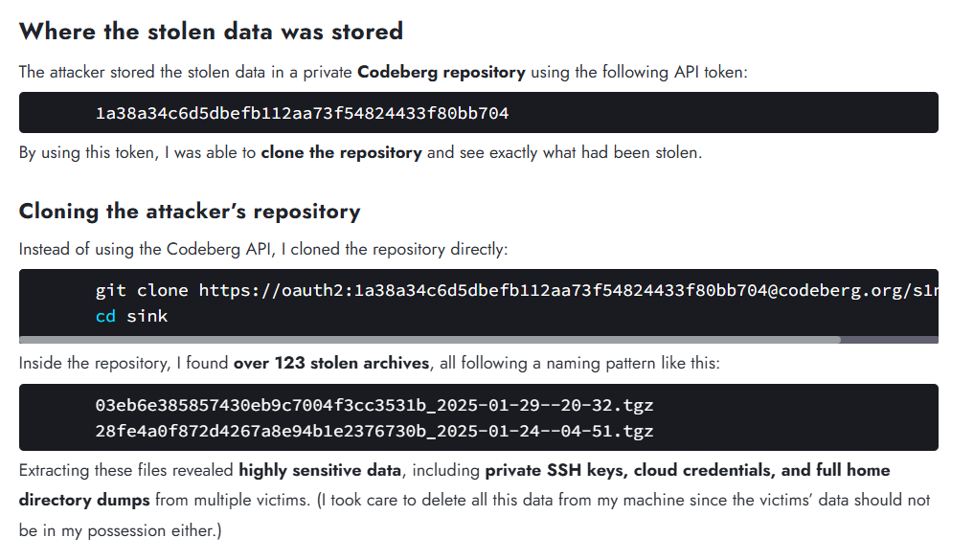Click the git clone command line
This screenshot has height=560, width=974.
(x=517, y=291)
